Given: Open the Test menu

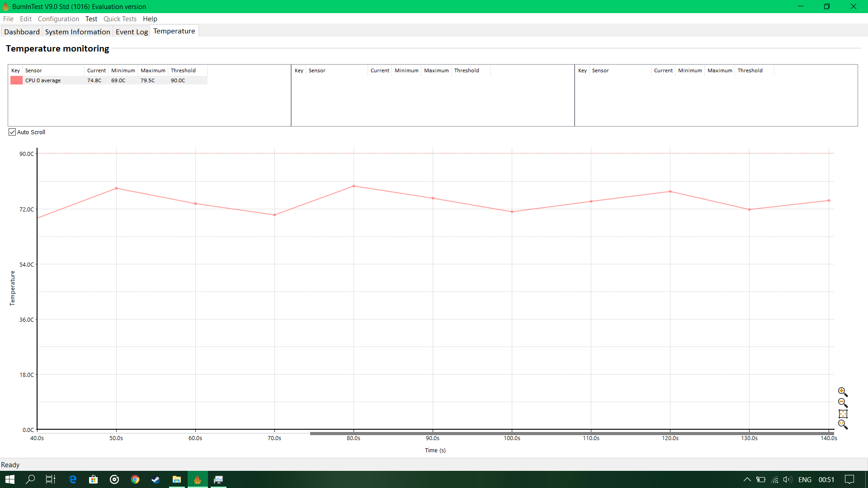Looking at the screenshot, I should click(91, 19).
